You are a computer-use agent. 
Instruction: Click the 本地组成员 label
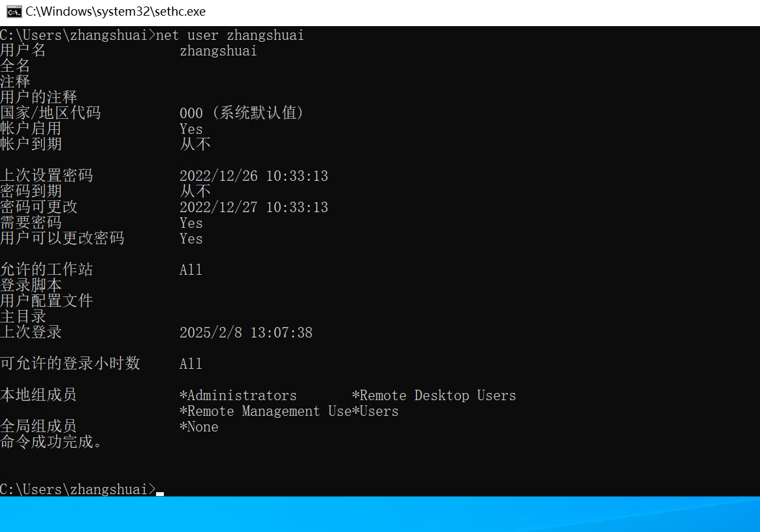pyautogui.click(x=39, y=395)
